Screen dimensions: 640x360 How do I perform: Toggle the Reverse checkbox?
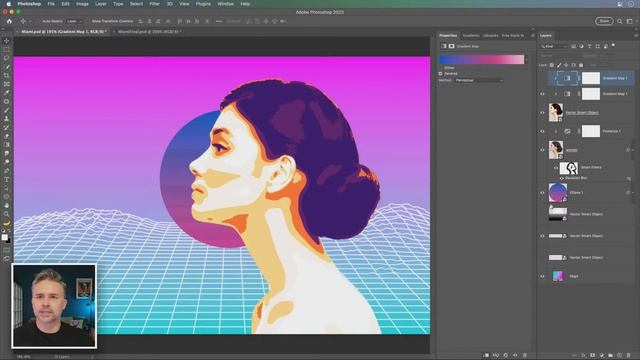(440, 73)
